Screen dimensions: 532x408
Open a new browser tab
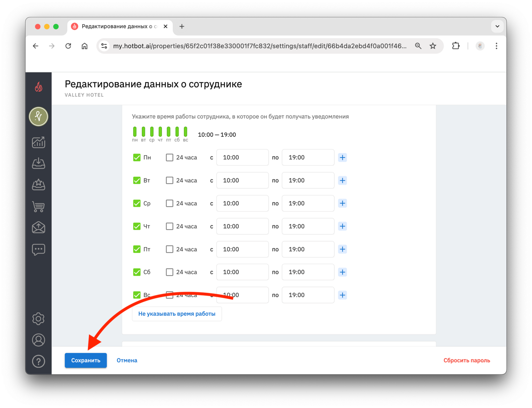[x=182, y=27]
